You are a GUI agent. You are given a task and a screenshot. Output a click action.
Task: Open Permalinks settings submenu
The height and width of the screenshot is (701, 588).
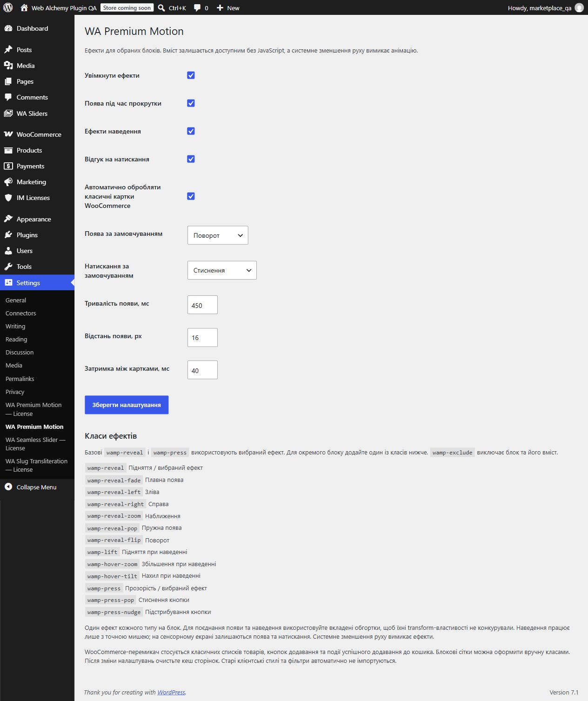pos(20,379)
